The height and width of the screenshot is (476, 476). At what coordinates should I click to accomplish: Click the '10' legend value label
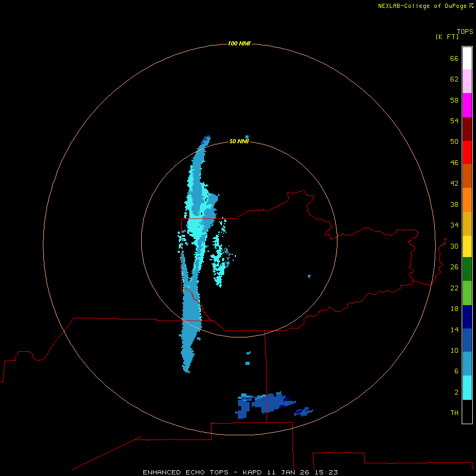coord(454,351)
